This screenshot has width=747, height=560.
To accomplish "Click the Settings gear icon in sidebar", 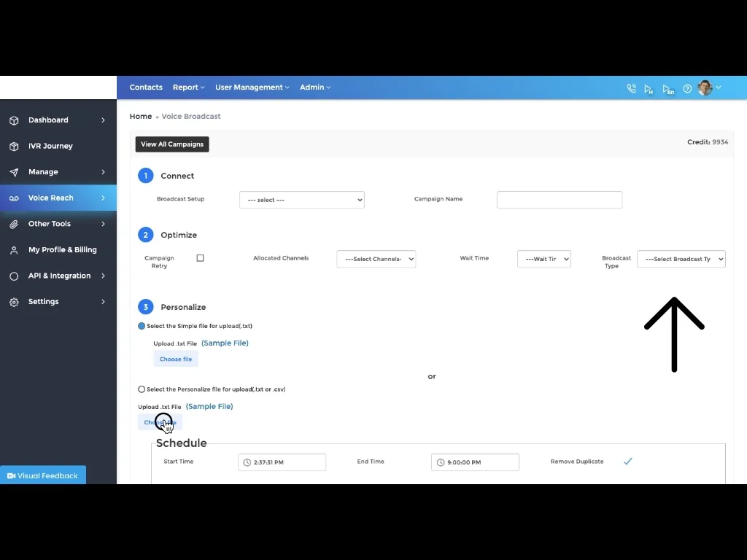I will tap(14, 303).
